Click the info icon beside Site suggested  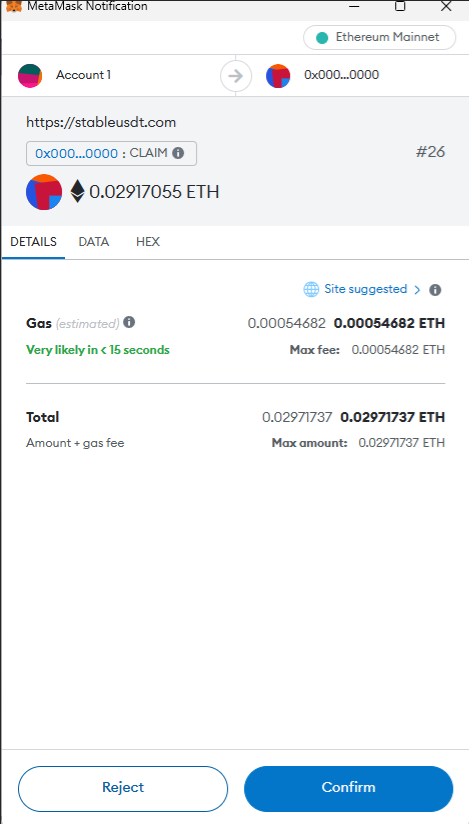[x=435, y=290]
